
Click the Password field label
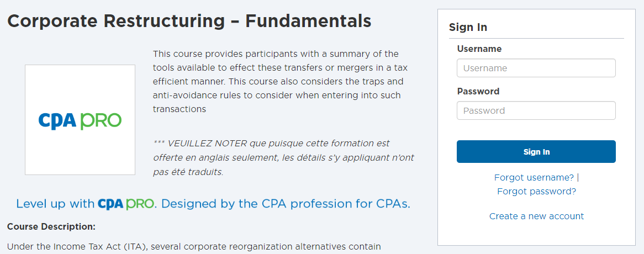pos(478,91)
